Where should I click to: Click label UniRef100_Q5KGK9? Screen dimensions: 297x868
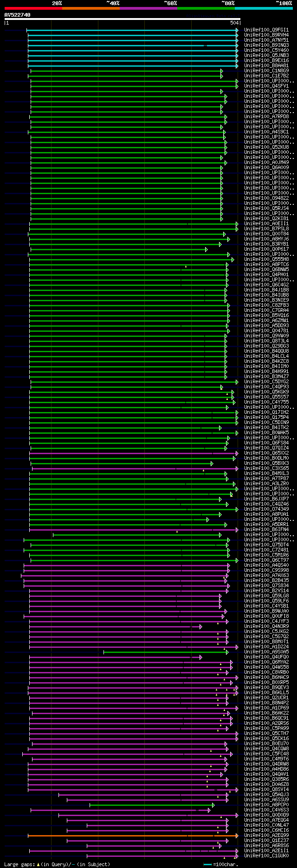pyautogui.click(x=266, y=392)
